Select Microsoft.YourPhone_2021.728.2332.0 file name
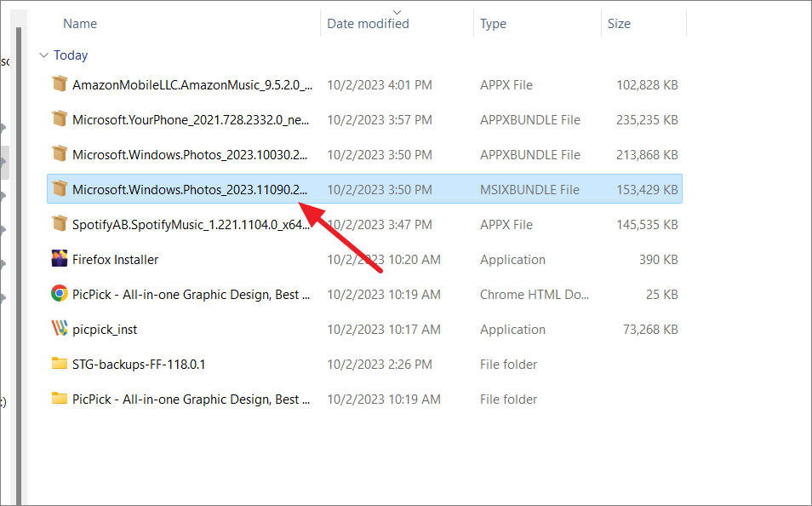This screenshot has width=812, height=506. pyautogui.click(x=191, y=120)
